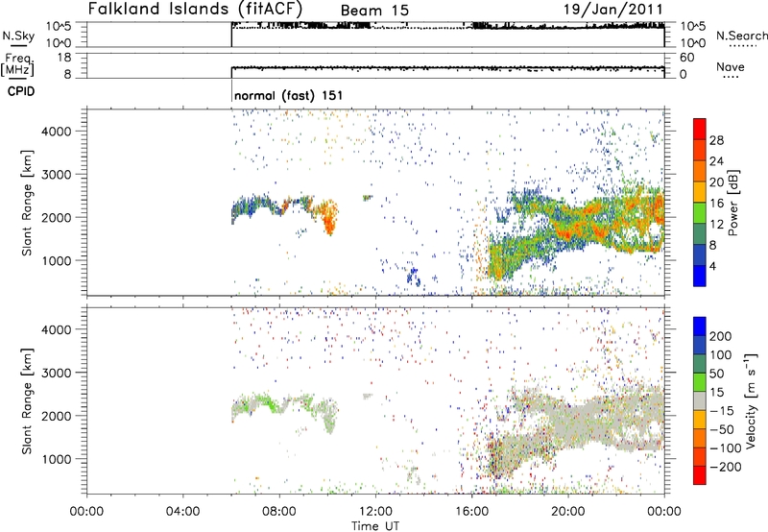
Task: Click the date '19/Jan/2011'
Action: 613,10
